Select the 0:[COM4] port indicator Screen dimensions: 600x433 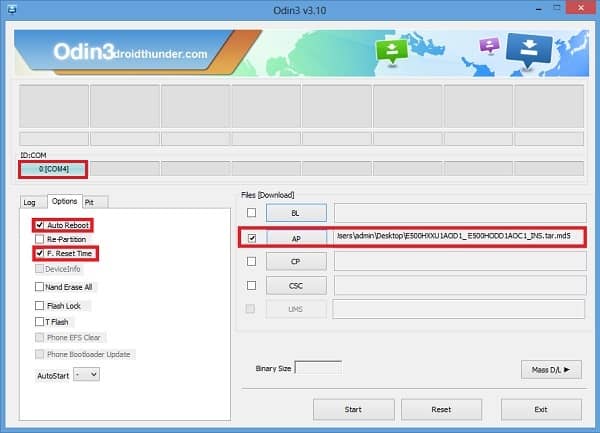pos(53,169)
